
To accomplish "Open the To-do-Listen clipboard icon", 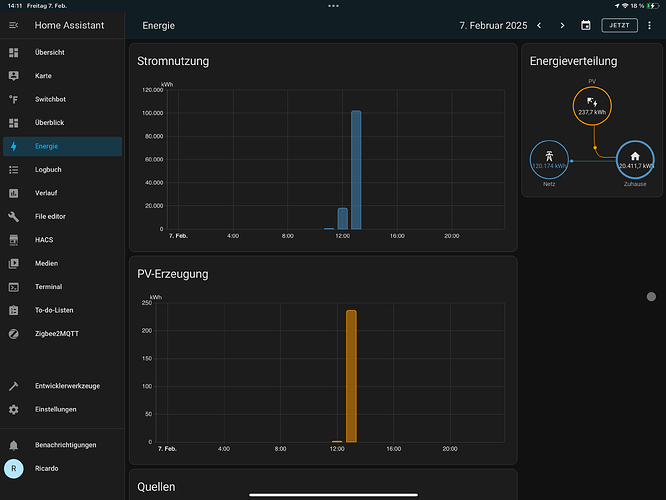I will [x=14, y=310].
